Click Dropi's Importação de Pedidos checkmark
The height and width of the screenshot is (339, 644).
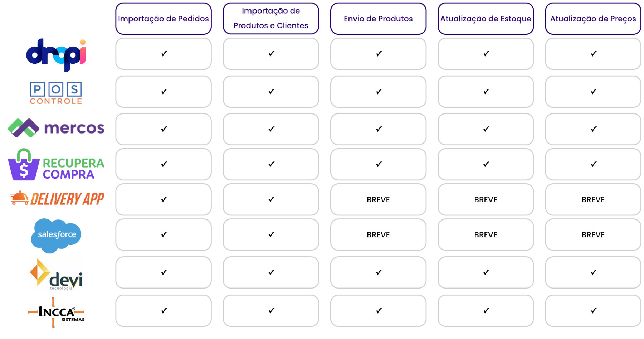pos(164,54)
